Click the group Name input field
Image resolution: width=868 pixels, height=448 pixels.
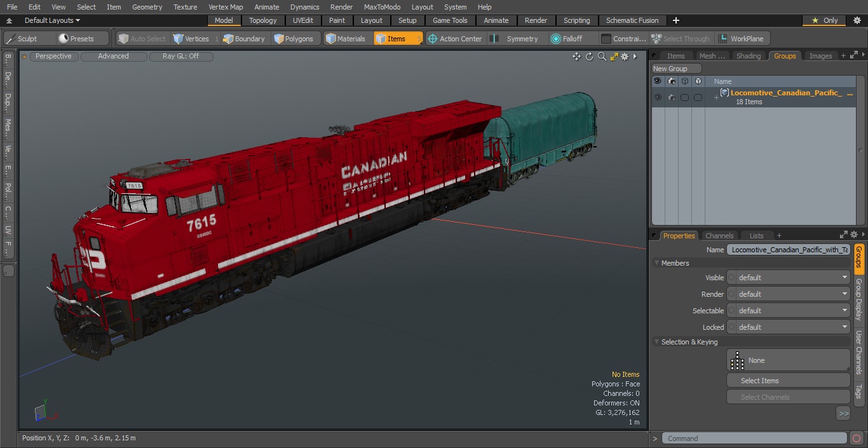(x=788, y=250)
